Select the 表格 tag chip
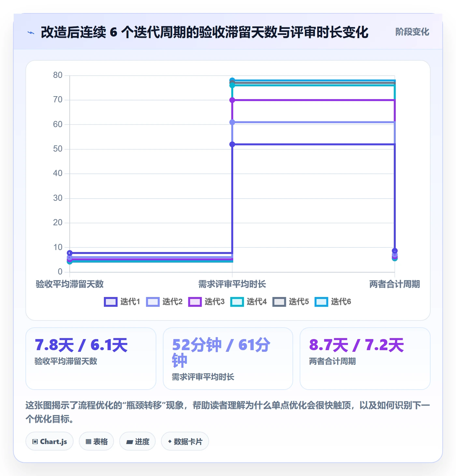 (96, 441)
